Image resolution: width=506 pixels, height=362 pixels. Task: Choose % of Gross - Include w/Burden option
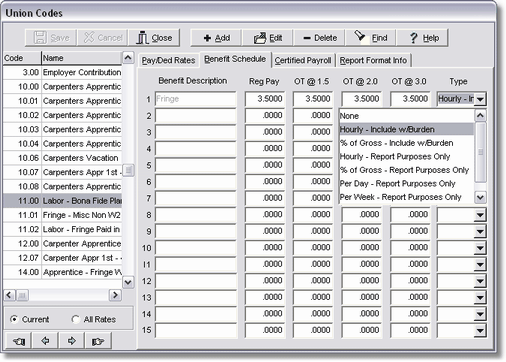point(406,143)
